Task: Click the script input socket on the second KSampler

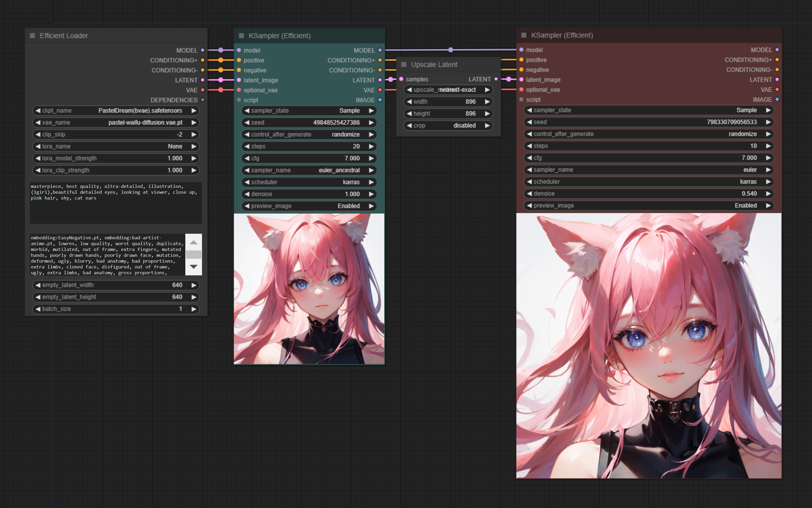Action: 521,99
